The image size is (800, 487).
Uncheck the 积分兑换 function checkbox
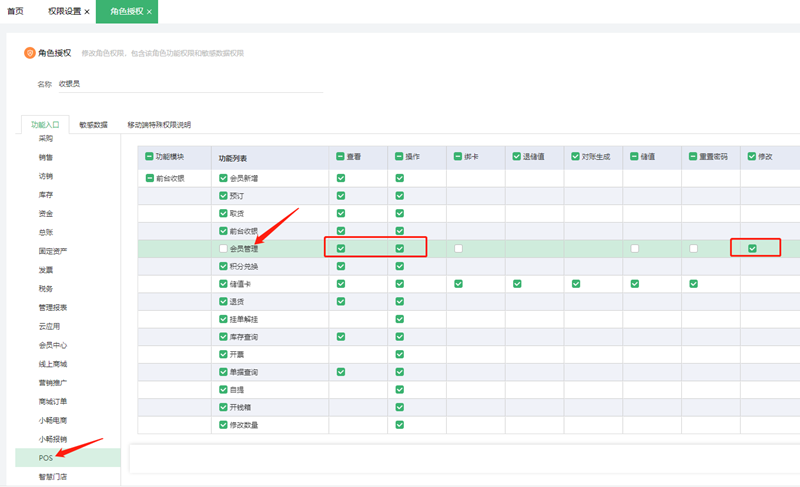point(223,266)
